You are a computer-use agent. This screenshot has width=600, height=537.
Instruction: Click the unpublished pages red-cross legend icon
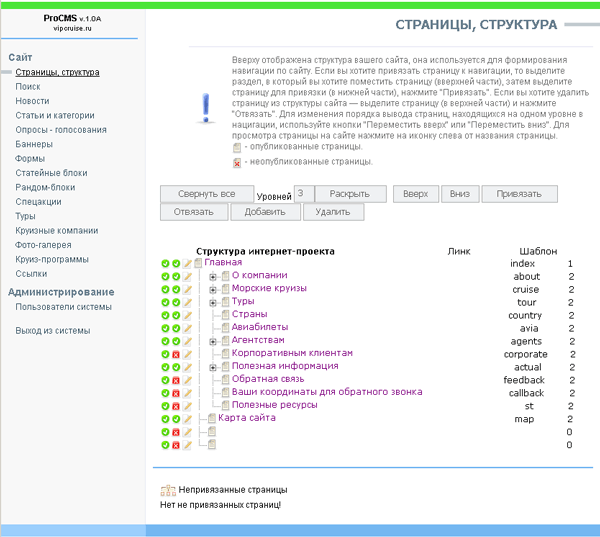click(x=237, y=163)
